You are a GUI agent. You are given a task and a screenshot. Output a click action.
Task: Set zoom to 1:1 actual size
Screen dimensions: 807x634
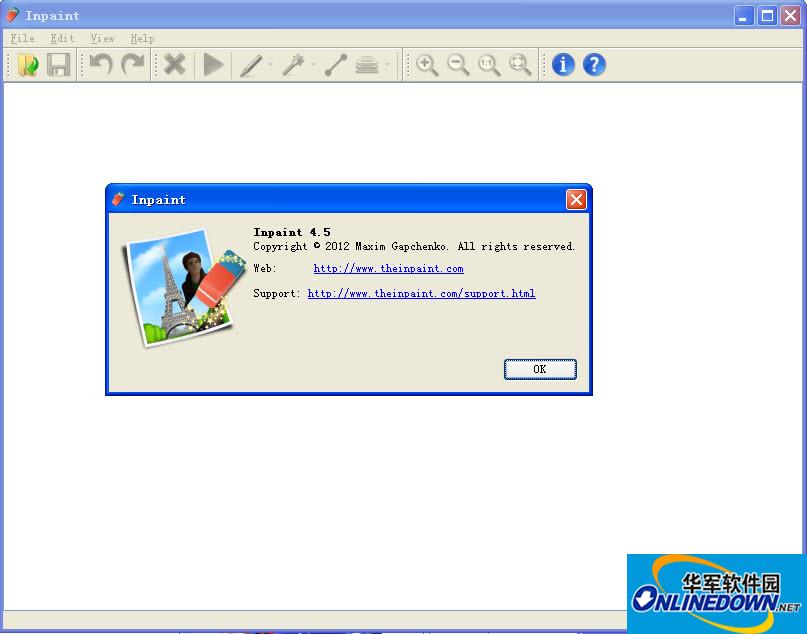(488, 65)
